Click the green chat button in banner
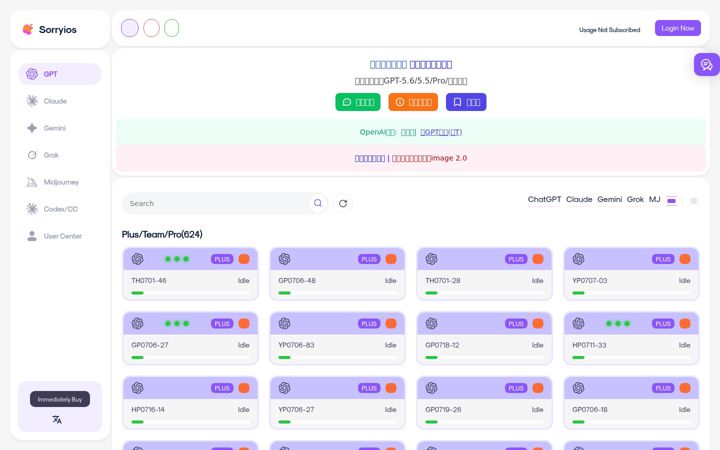The width and height of the screenshot is (720, 450). tap(358, 102)
